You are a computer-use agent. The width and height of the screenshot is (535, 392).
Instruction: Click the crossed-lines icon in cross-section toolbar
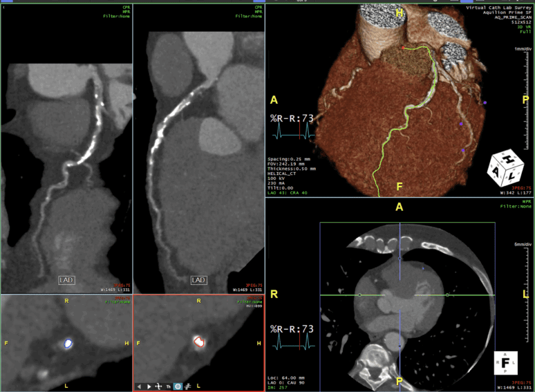(187, 386)
